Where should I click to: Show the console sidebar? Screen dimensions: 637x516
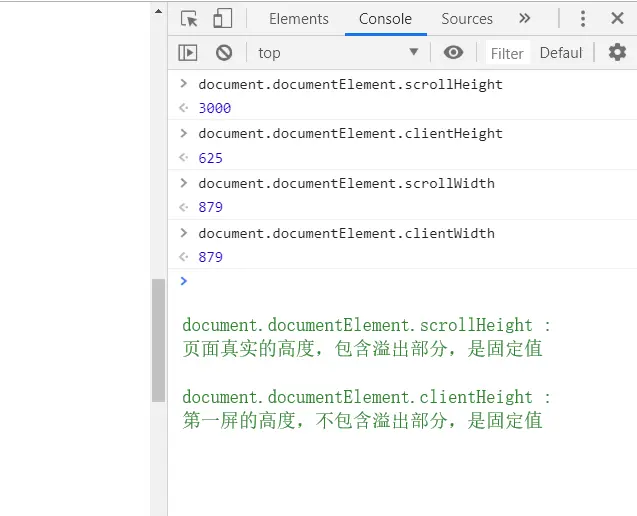188,53
